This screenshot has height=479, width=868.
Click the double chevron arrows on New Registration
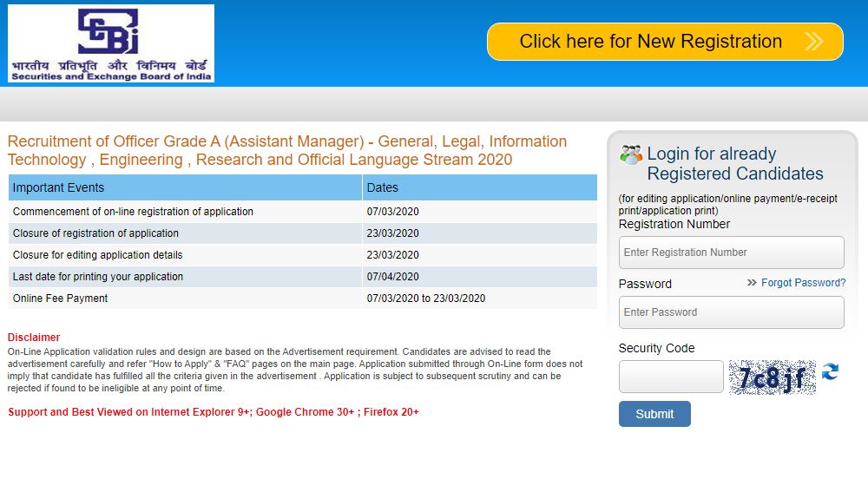click(x=813, y=42)
